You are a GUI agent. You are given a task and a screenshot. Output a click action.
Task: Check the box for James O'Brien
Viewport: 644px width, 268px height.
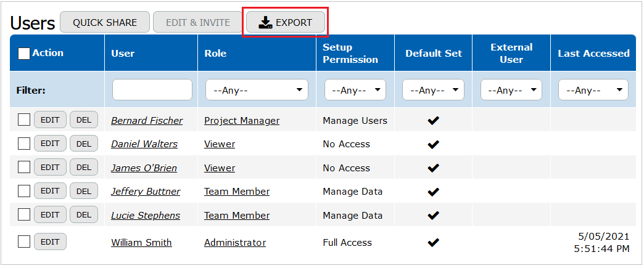(x=24, y=167)
